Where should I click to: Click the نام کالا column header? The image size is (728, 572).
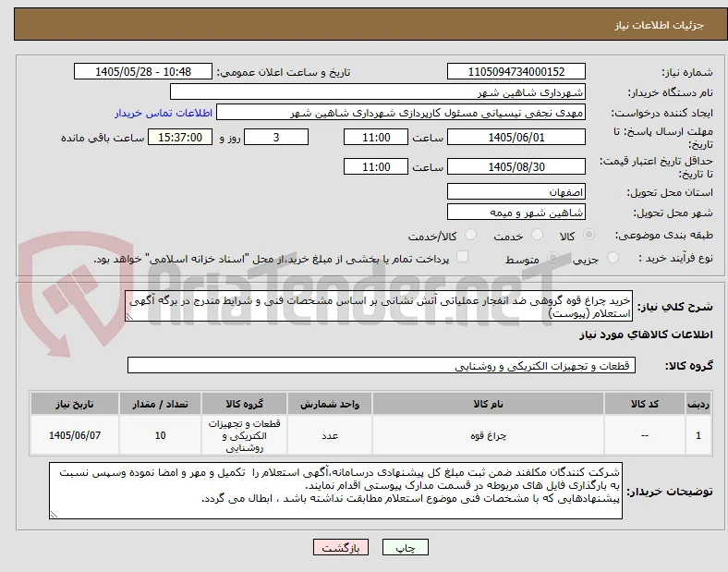point(488,404)
